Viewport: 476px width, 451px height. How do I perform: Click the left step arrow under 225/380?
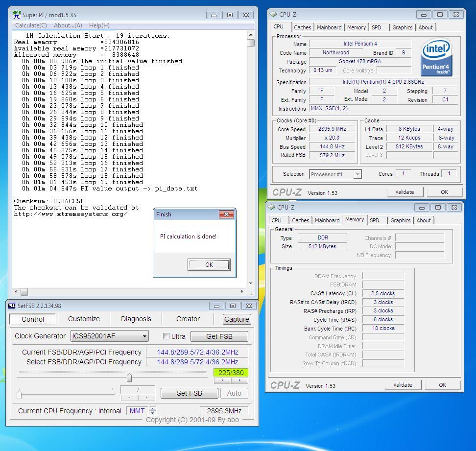[222, 380]
